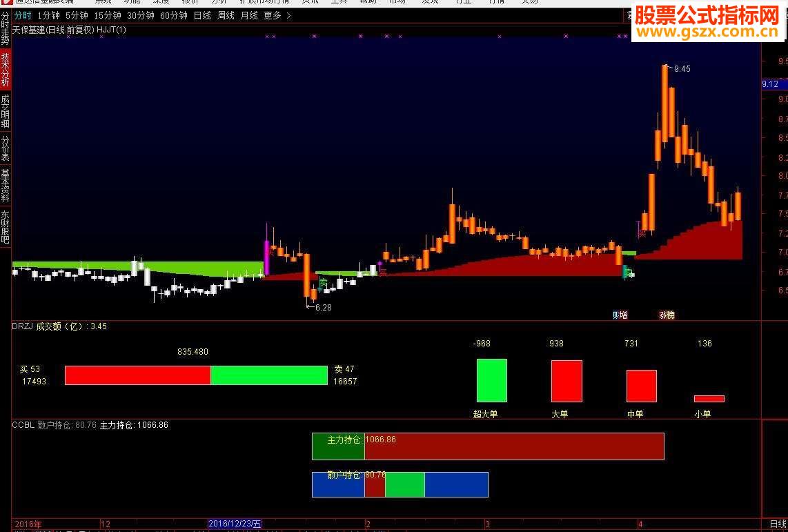Click the green sell portion of the bar
The width and height of the screenshot is (788, 532).
(269, 375)
